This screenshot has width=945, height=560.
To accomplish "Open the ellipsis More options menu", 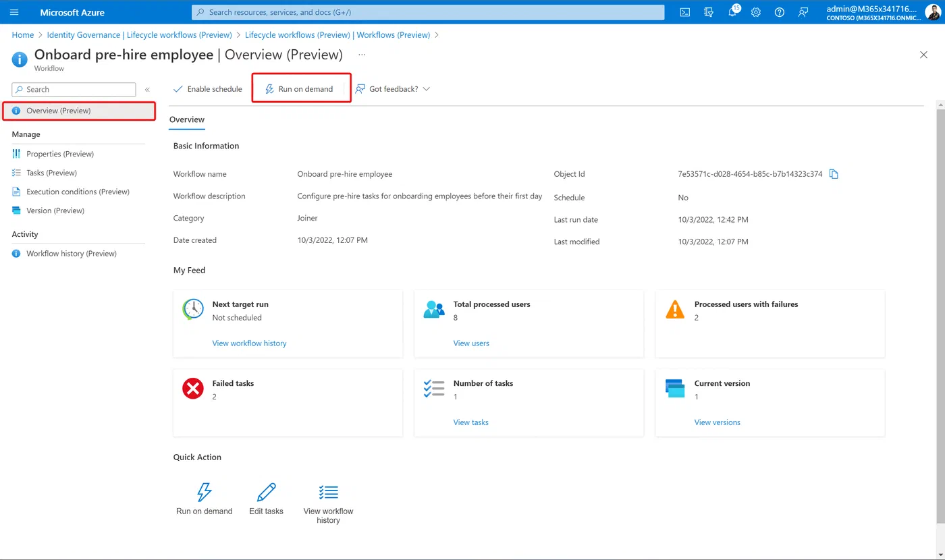I will 362,55.
